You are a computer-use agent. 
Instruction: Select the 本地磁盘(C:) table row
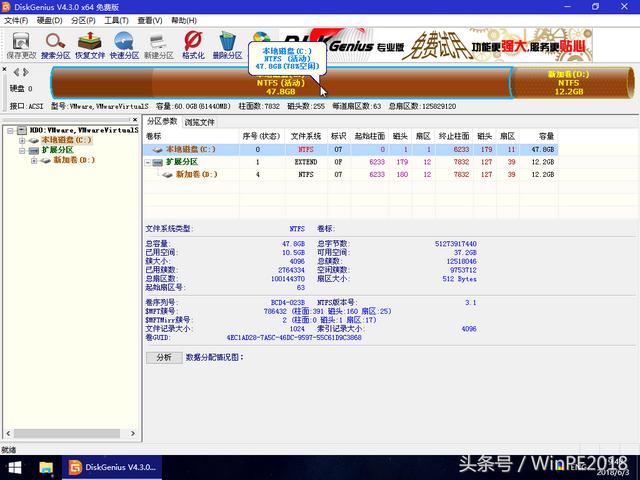350,149
